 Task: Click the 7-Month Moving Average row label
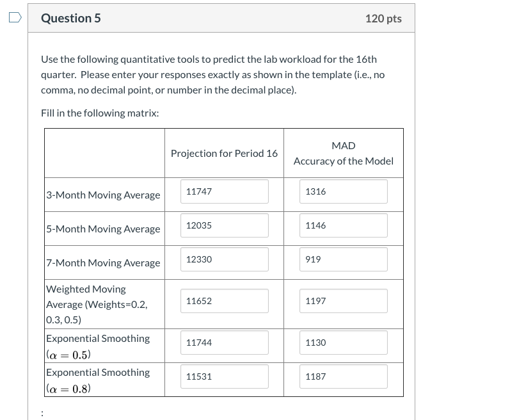coord(103,263)
